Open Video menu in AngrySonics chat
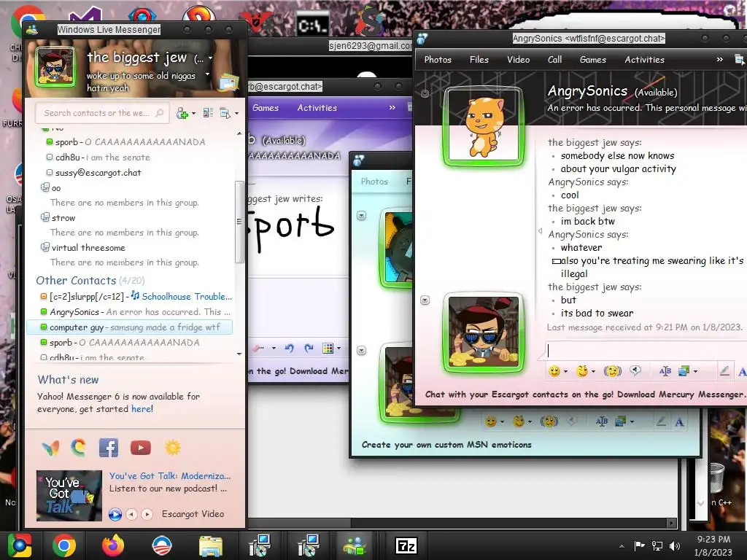 tap(519, 60)
